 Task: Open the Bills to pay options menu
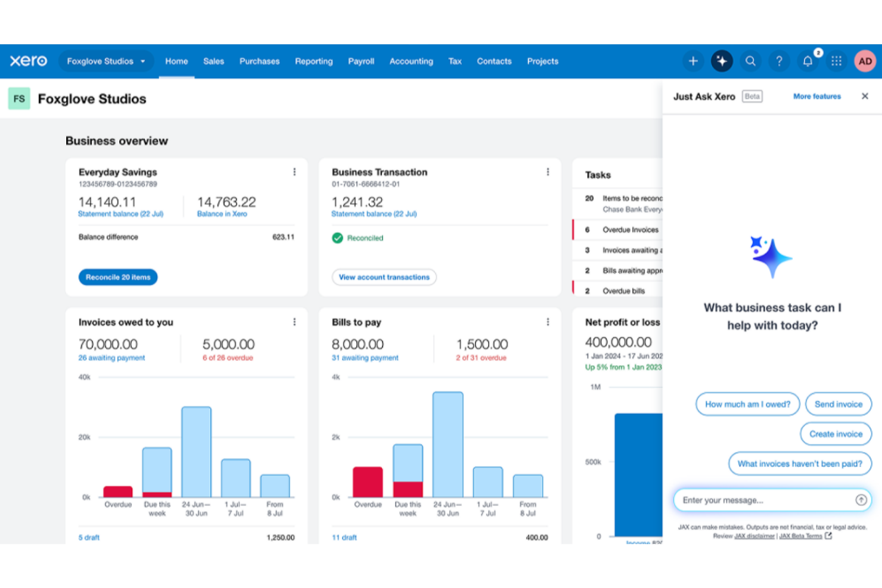click(x=548, y=322)
